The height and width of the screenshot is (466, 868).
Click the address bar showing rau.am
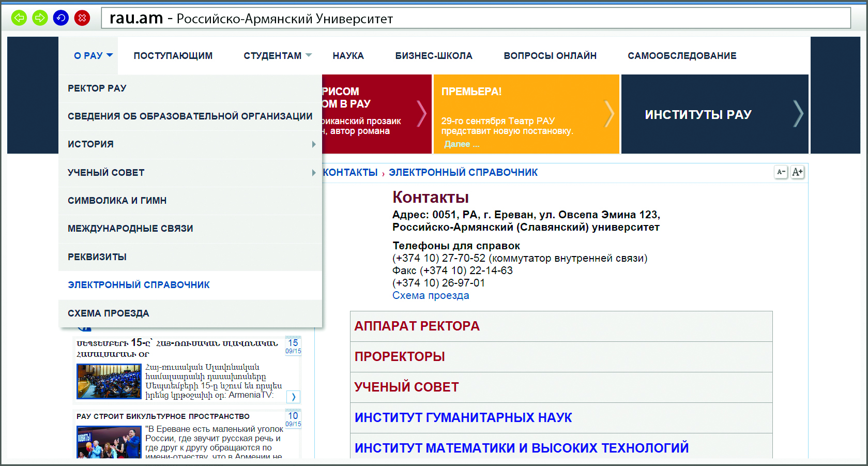pos(476,18)
